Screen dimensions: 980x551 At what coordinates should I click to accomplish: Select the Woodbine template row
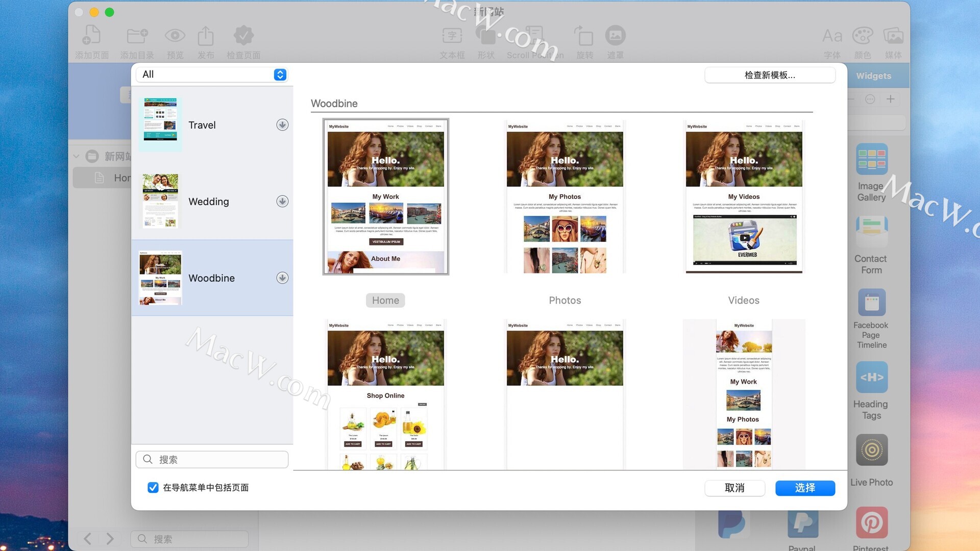tap(212, 278)
